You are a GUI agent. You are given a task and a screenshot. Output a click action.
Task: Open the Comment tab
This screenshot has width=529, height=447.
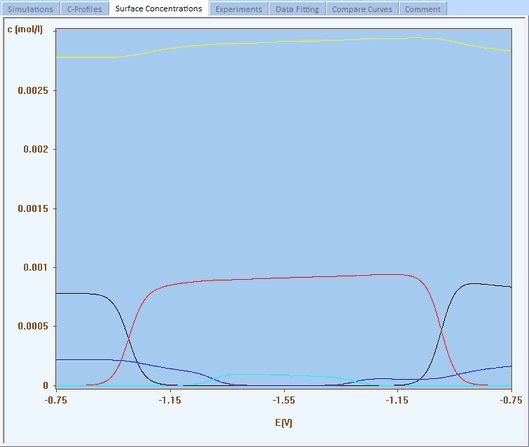click(x=423, y=9)
